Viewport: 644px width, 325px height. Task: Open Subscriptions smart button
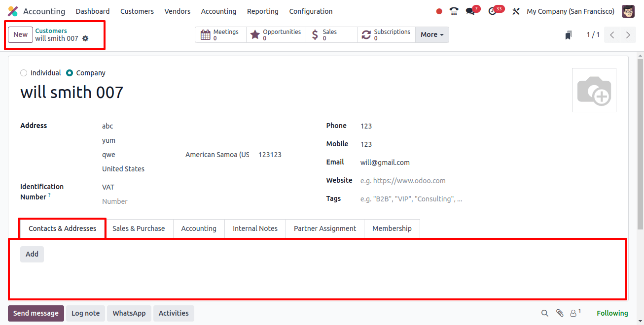pos(386,34)
